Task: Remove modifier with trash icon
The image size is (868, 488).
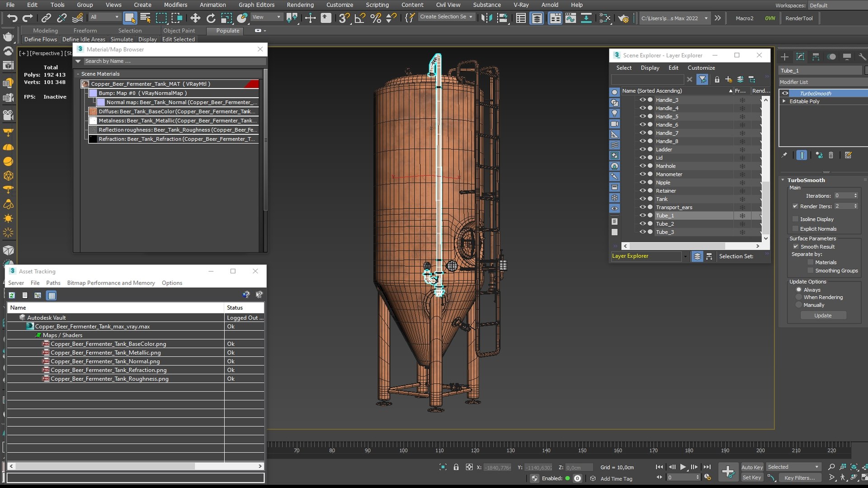Action: (x=831, y=155)
